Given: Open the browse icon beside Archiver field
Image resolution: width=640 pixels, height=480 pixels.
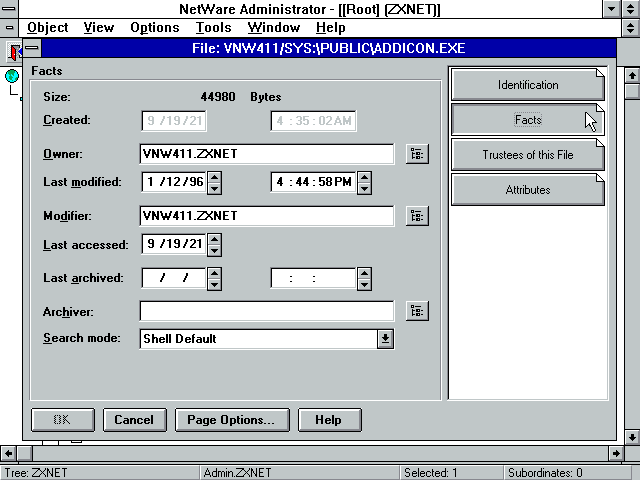Looking at the screenshot, I should 417,311.
